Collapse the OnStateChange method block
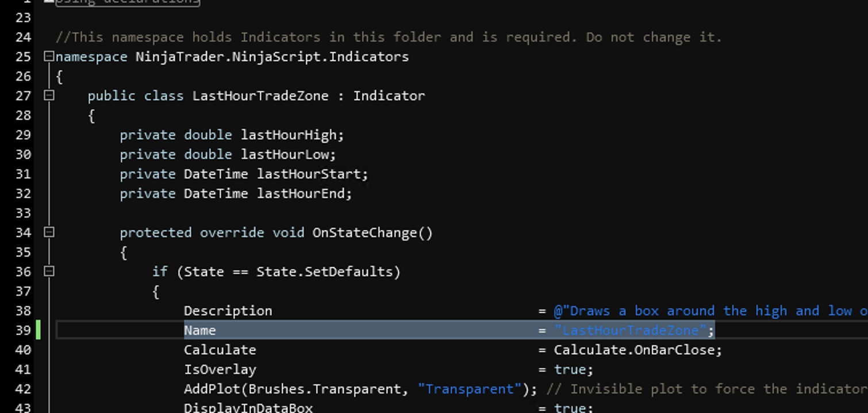 point(49,232)
